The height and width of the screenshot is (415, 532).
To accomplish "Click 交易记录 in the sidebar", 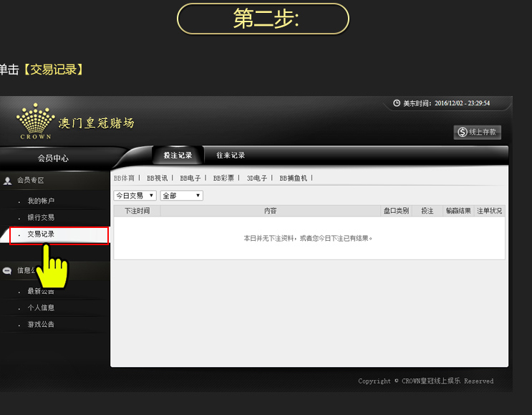I will [41, 234].
